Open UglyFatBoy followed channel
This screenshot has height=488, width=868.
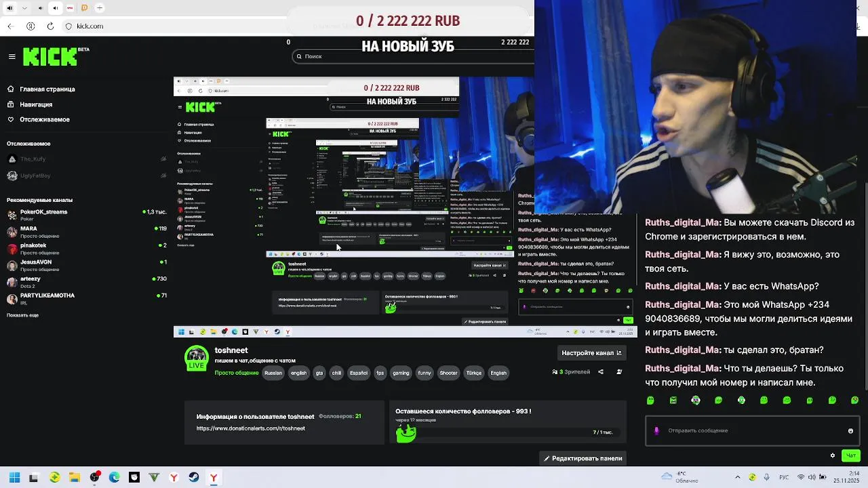87,176
